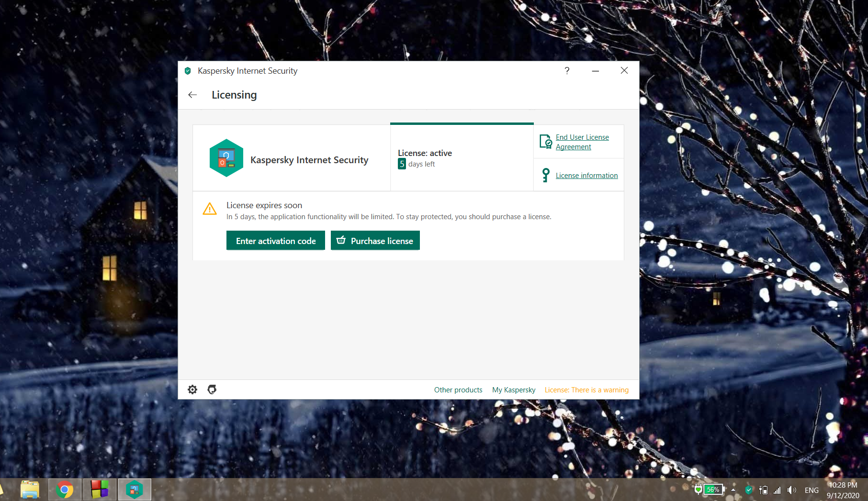Show hidden system tray icons arrow
The width and height of the screenshot is (868, 501).
coord(733,490)
